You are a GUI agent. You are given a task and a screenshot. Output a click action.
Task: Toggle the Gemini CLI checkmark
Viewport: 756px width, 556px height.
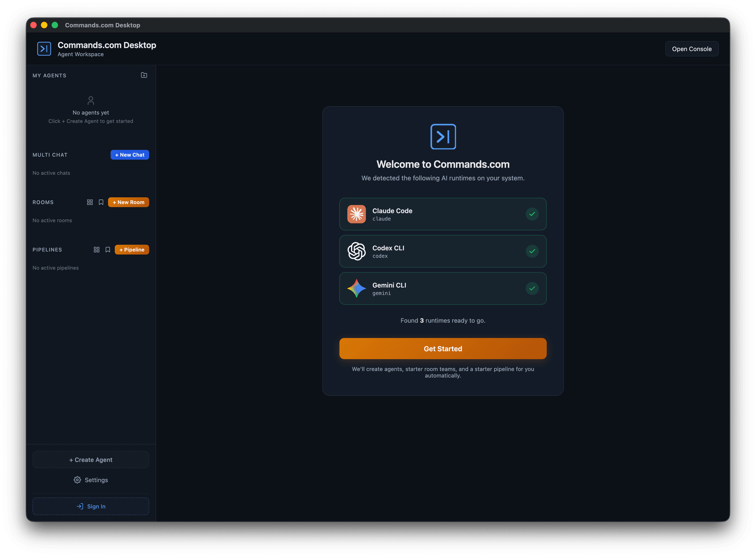point(532,289)
